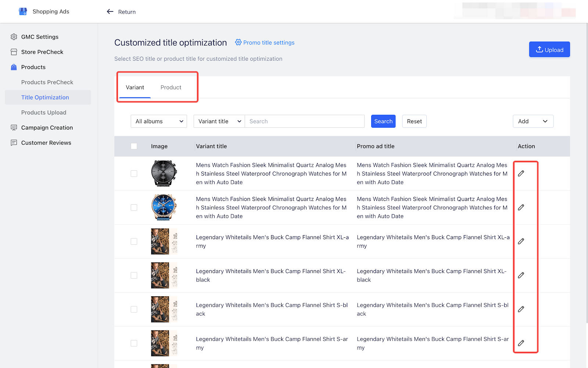Open Customer Reviews menu item
This screenshot has width=588, height=368.
click(46, 143)
